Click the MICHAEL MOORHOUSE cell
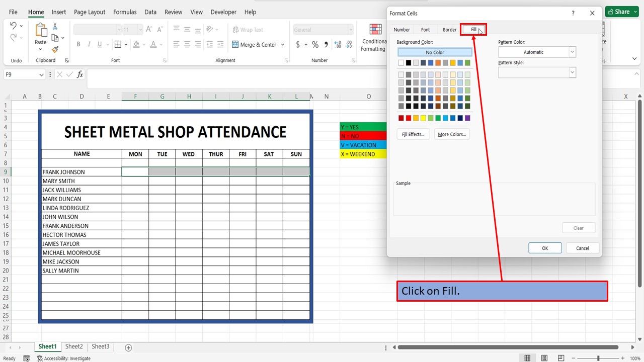The image size is (644, 362). tap(82, 253)
